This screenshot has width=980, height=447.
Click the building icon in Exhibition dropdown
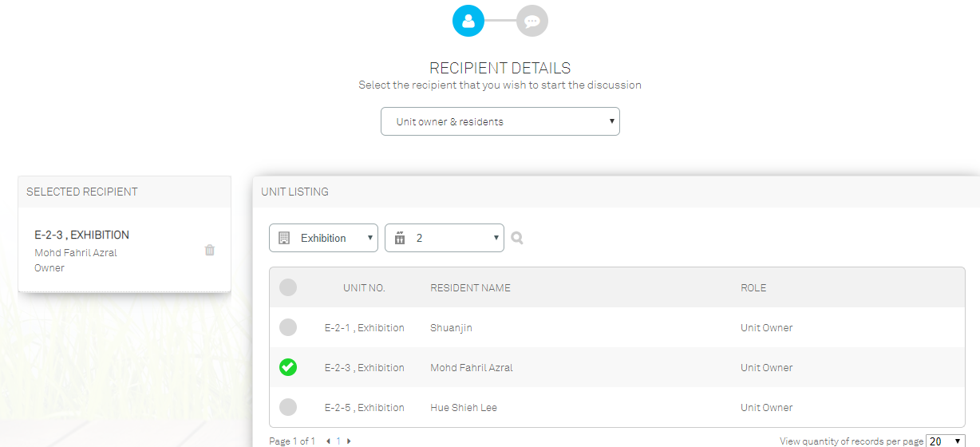[x=284, y=238]
